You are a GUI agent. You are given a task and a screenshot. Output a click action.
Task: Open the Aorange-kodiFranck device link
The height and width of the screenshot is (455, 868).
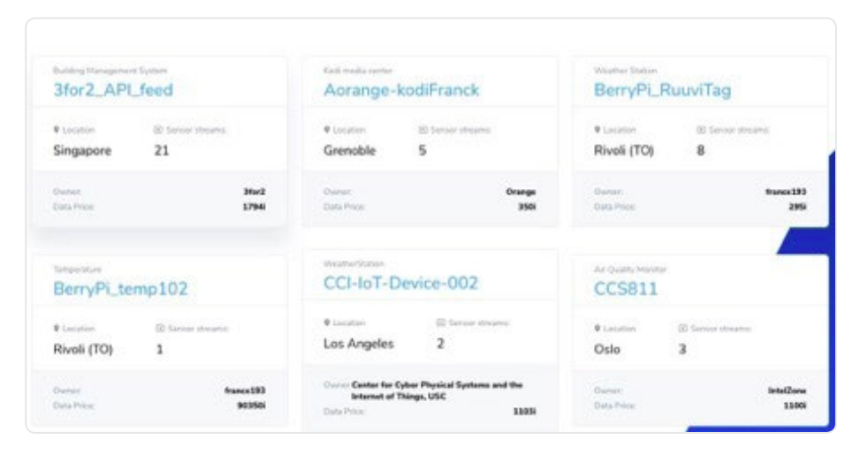coord(401,90)
